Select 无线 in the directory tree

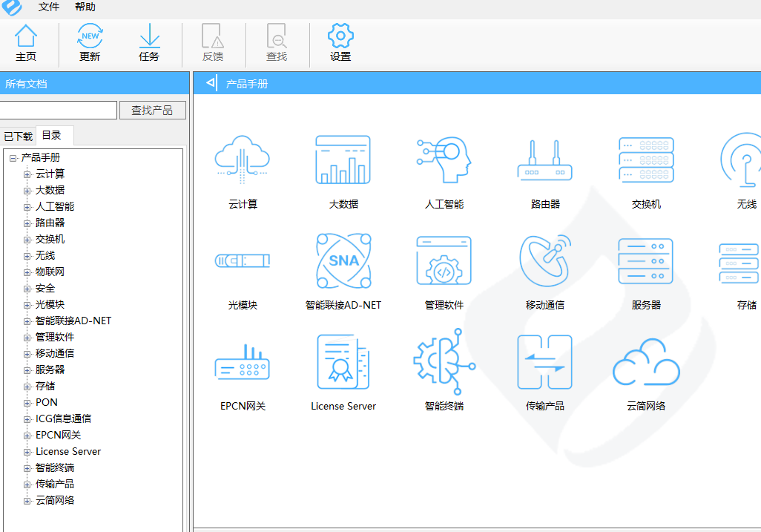point(45,255)
